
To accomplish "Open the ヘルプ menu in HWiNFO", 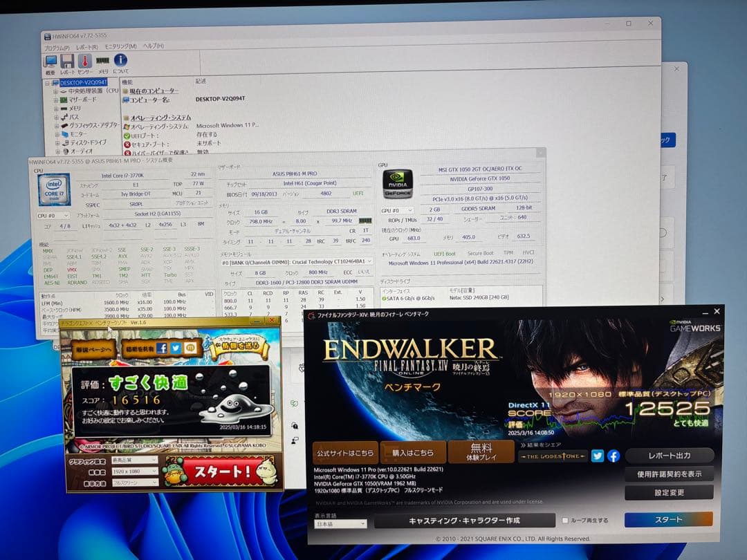I will pyautogui.click(x=154, y=47).
